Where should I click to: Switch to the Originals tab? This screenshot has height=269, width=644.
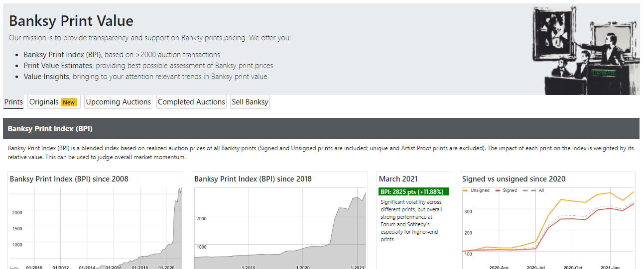tap(44, 102)
